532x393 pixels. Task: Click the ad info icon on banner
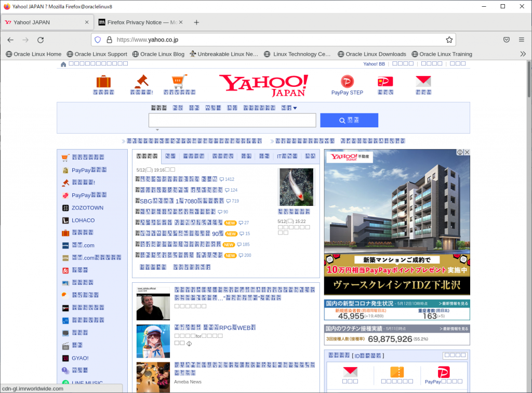tap(460, 152)
